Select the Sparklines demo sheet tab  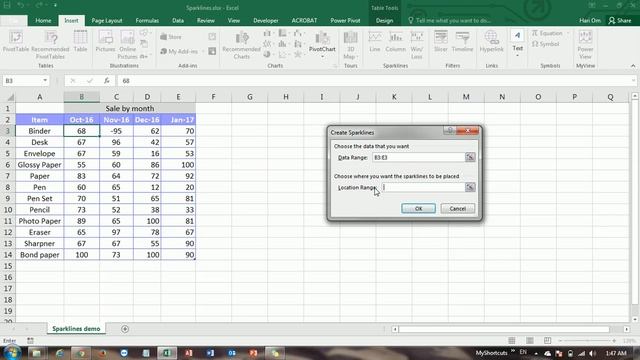[76, 329]
